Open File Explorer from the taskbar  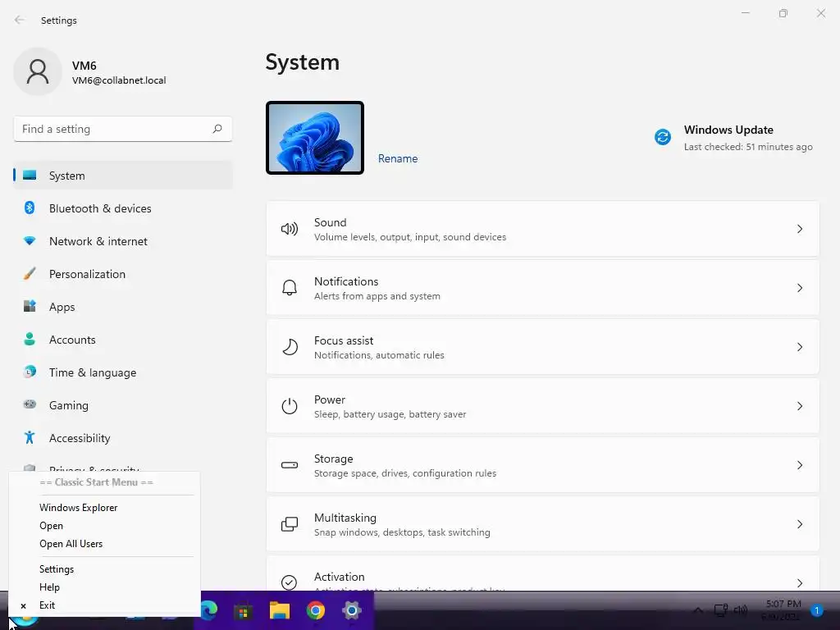[x=279, y=610]
